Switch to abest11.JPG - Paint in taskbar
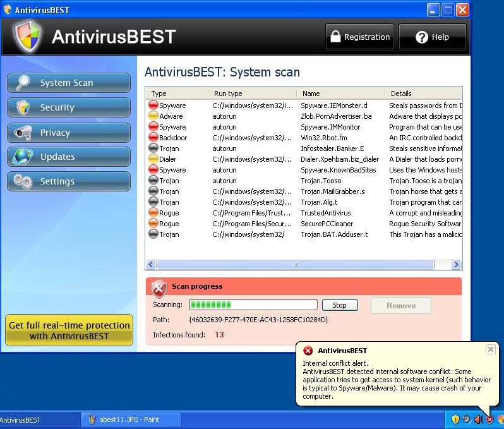Screen dimensions: 504x429 [x=131, y=420]
